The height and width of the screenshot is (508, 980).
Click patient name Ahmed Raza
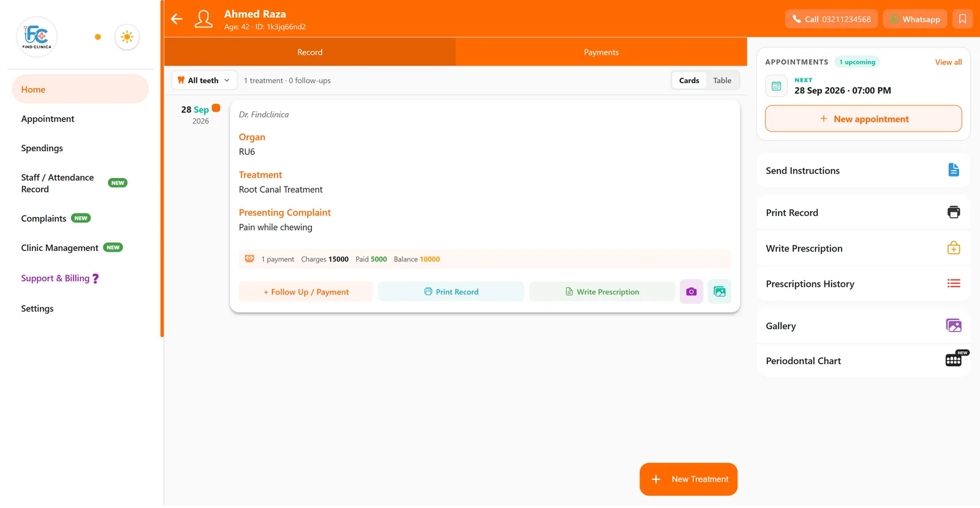pos(255,14)
